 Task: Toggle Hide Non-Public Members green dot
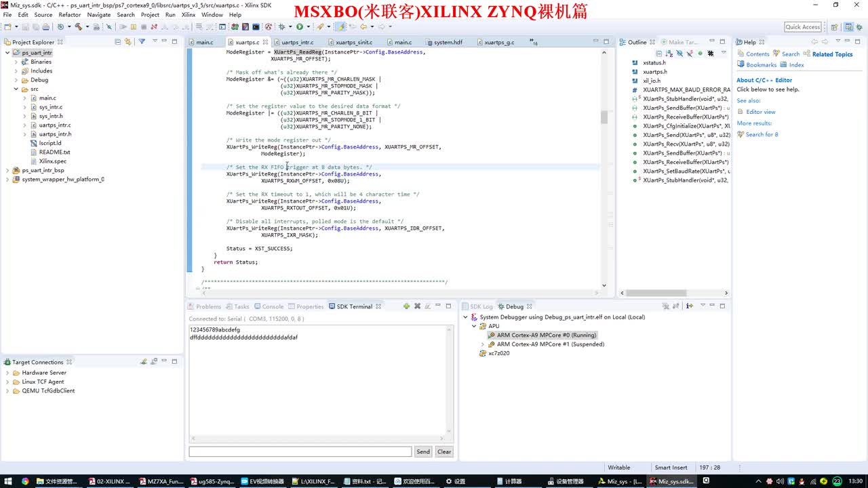tap(701, 53)
